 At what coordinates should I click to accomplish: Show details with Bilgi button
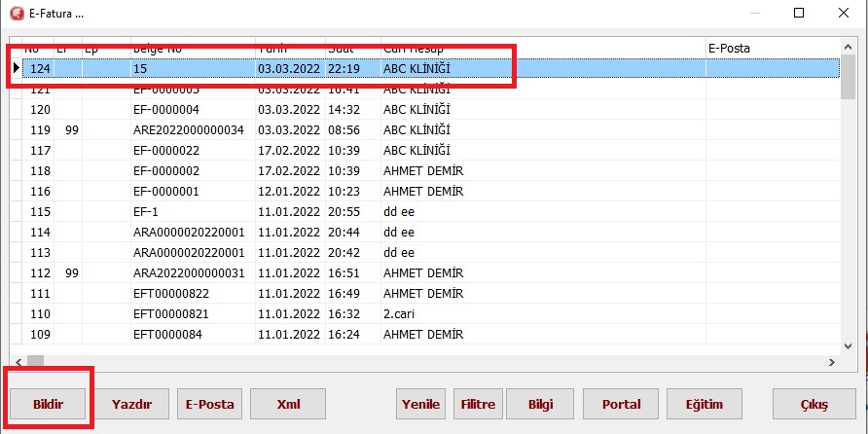(539, 404)
